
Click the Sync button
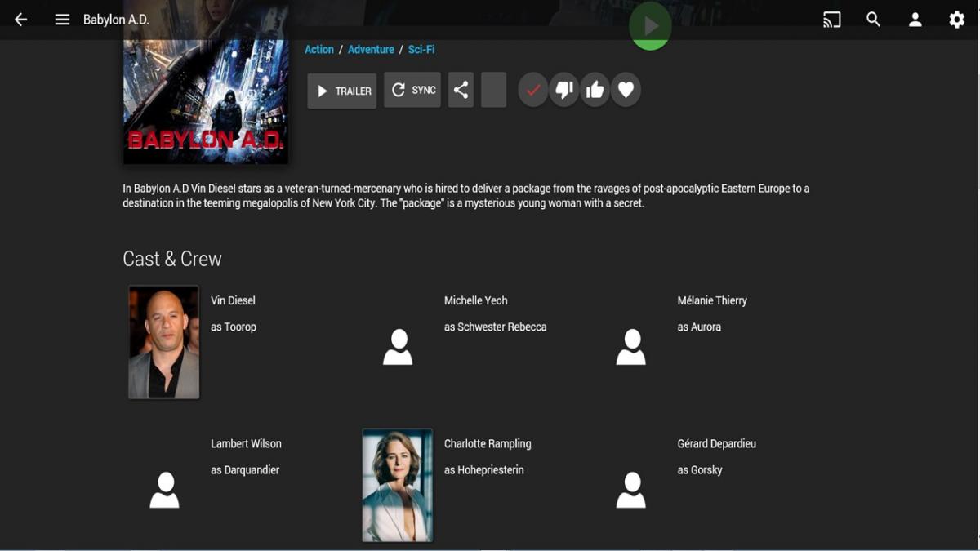412,90
